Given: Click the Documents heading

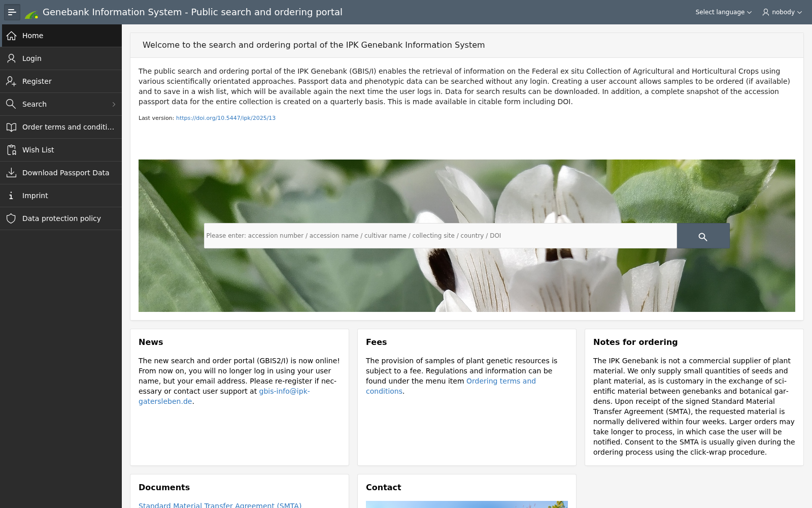Looking at the screenshot, I should (164, 488).
